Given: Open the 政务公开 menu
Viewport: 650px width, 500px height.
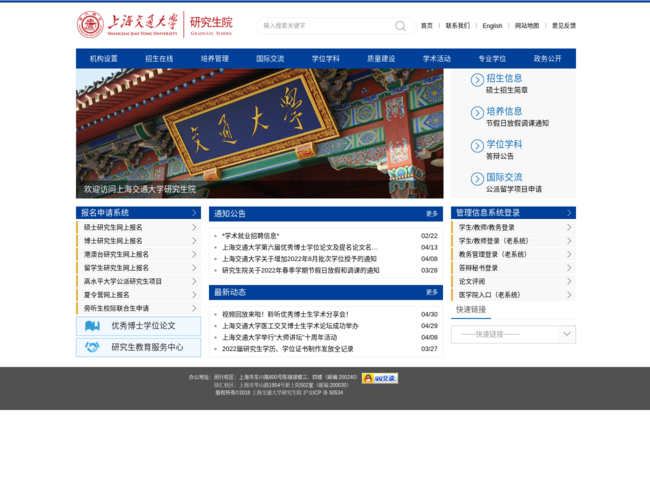Looking at the screenshot, I should click(x=548, y=58).
